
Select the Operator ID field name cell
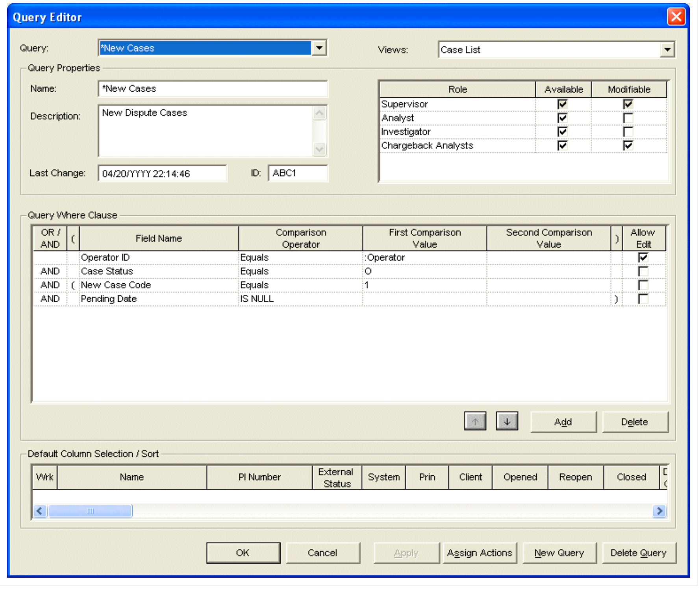click(x=159, y=257)
